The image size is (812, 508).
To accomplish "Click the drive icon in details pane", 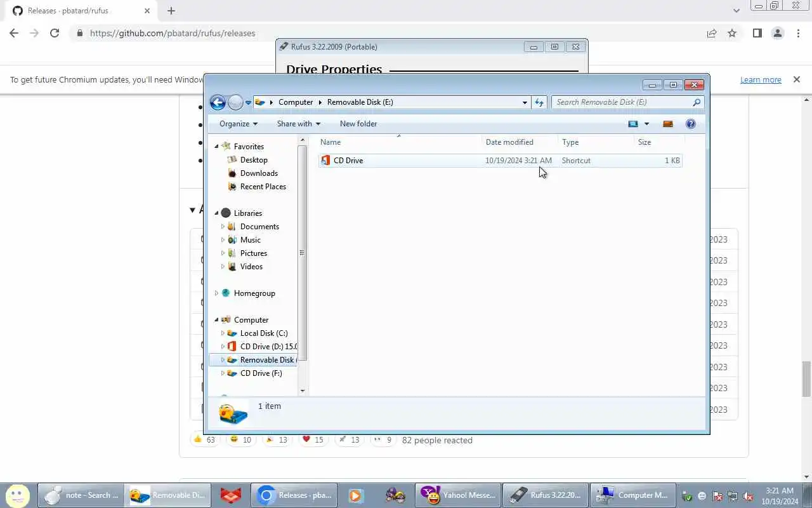I will 233,413.
